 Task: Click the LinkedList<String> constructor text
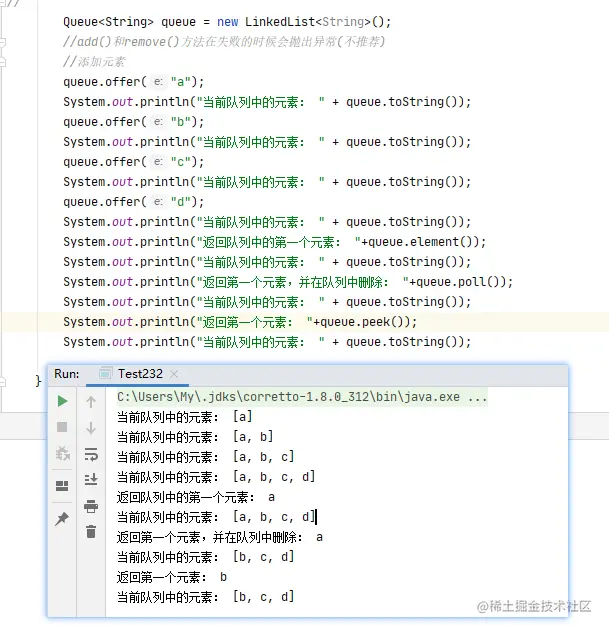coord(318,22)
